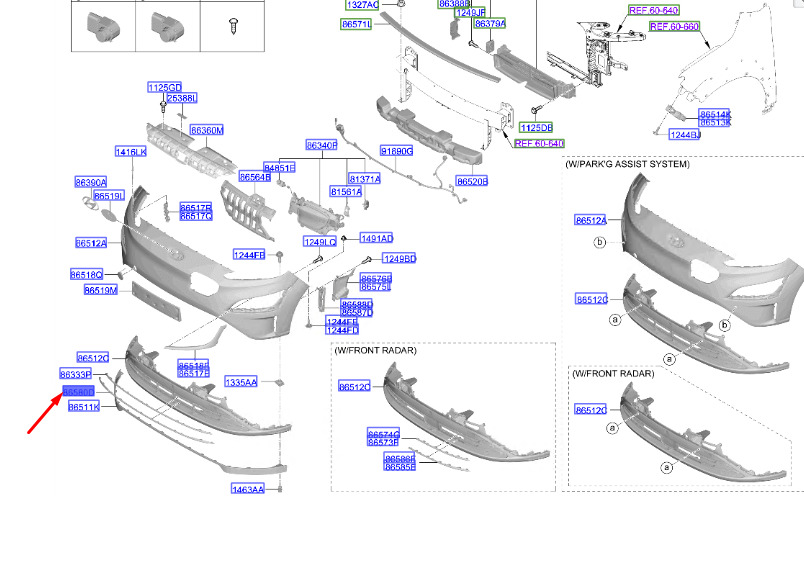Image resolution: width=804 pixels, height=586 pixels.
Task: Open part label 86576B
Action: [x=376, y=278]
